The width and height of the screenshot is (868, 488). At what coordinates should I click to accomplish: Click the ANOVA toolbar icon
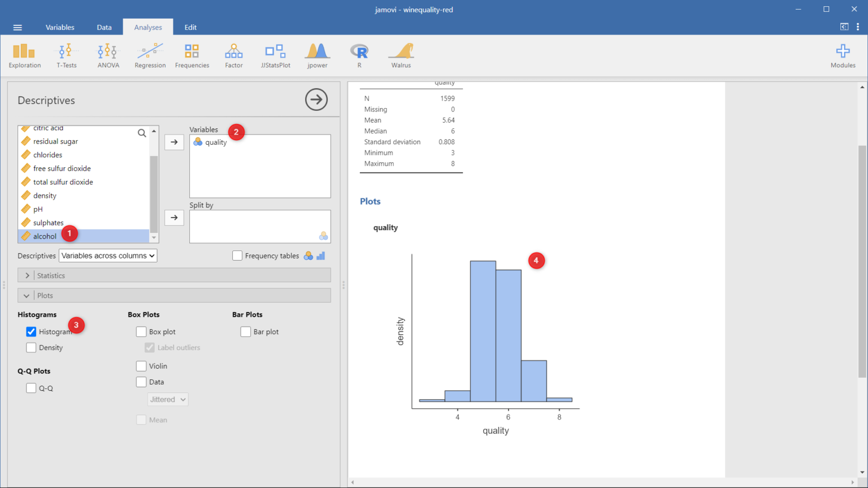coord(108,55)
